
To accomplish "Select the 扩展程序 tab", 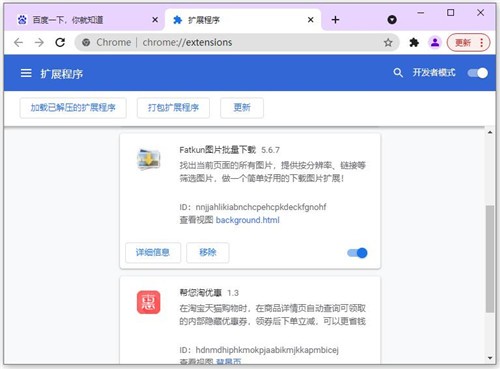I will [x=243, y=20].
